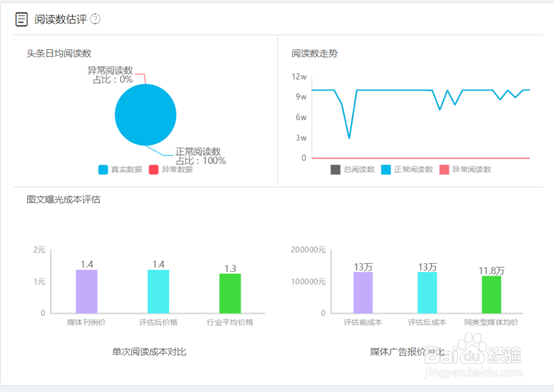
Task: Toggle the blue 正常阅读数 legend swatch in trend chart
Action: (386, 170)
